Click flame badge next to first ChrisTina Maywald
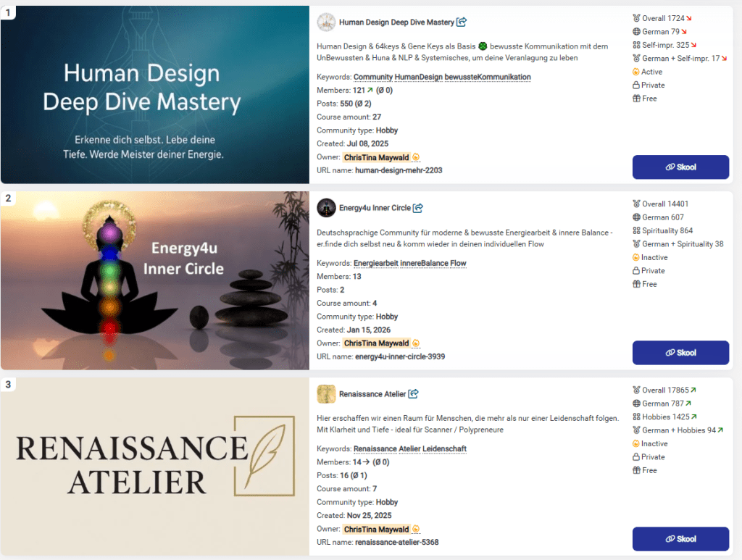Viewport: 742px width, 560px height. pyautogui.click(x=416, y=157)
